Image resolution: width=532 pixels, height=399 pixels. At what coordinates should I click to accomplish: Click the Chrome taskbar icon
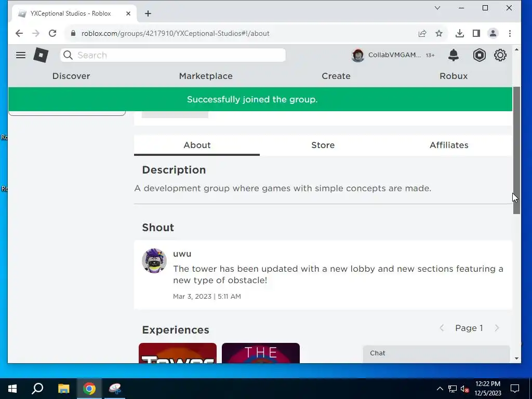89,389
